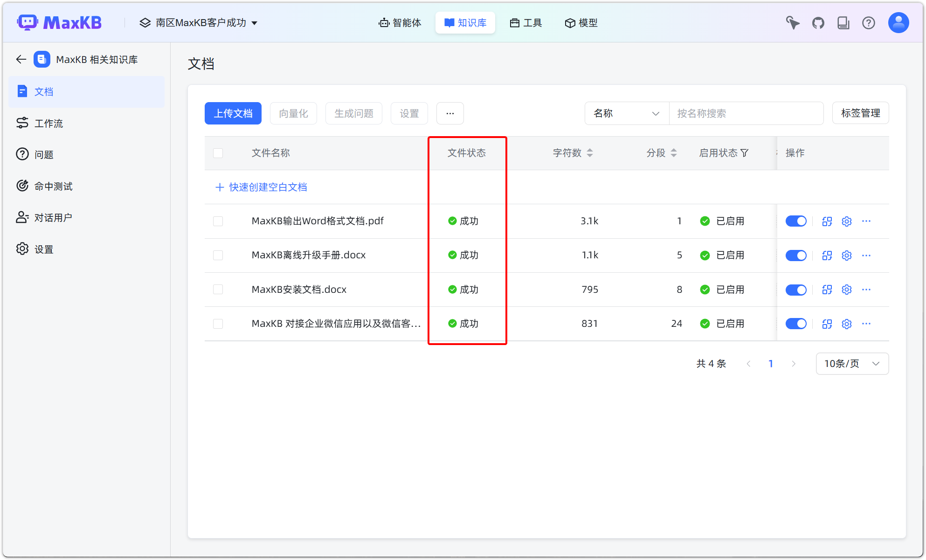
Task: Click the GitHub icon in top bar
Action: point(818,22)
